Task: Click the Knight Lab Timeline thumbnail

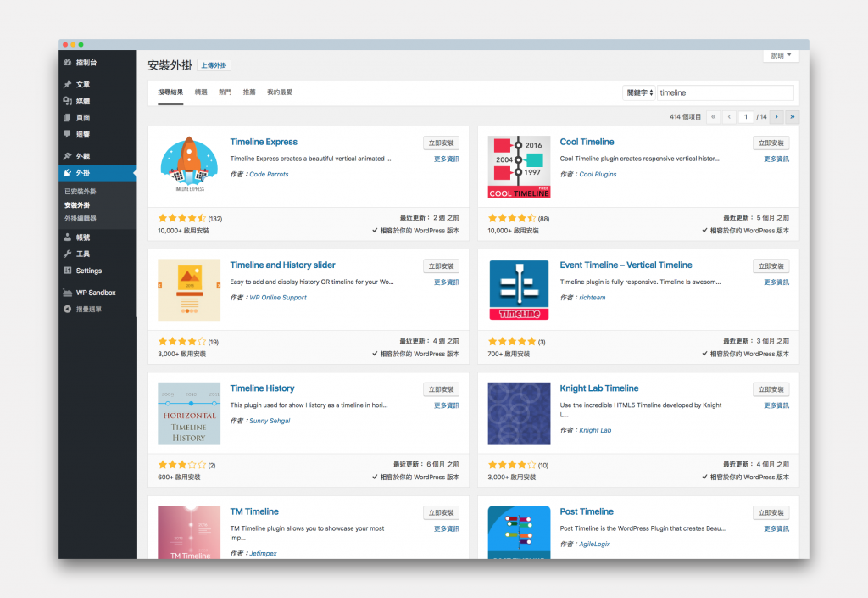Action: point(520,414)
